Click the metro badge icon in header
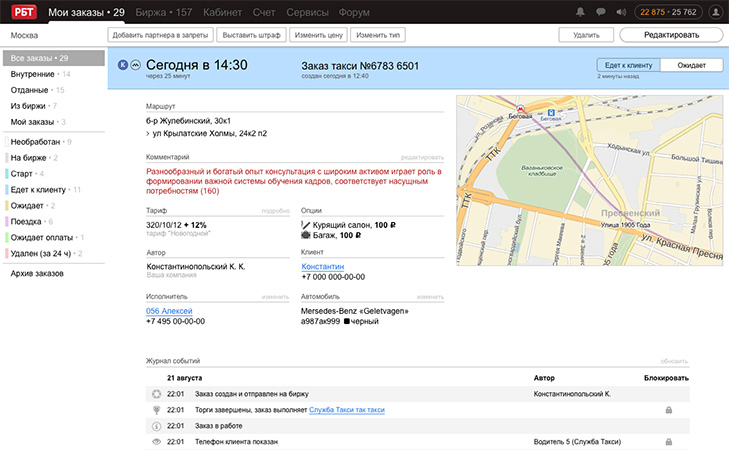This screenshot has width=729, height=450. [x=135, y=65]
